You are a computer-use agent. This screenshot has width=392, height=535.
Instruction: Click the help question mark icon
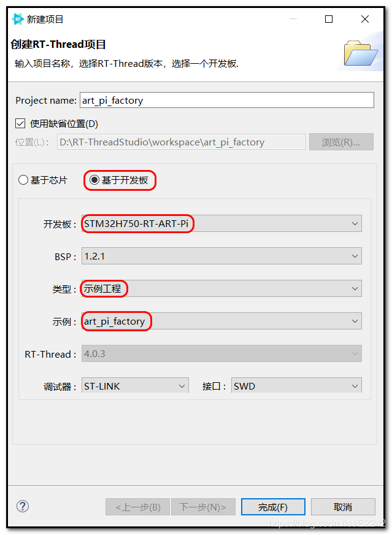click(x=23, y=506)
